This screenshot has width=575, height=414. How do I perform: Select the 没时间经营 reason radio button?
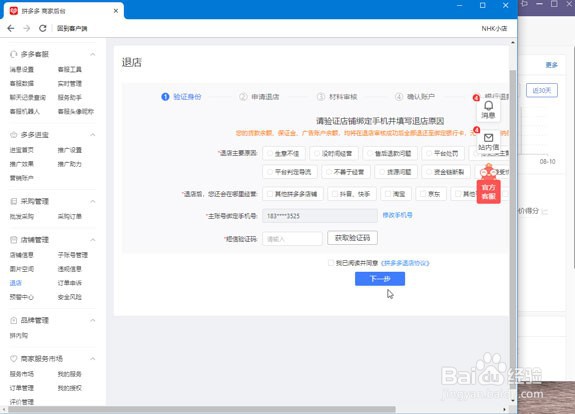point(317,153)
